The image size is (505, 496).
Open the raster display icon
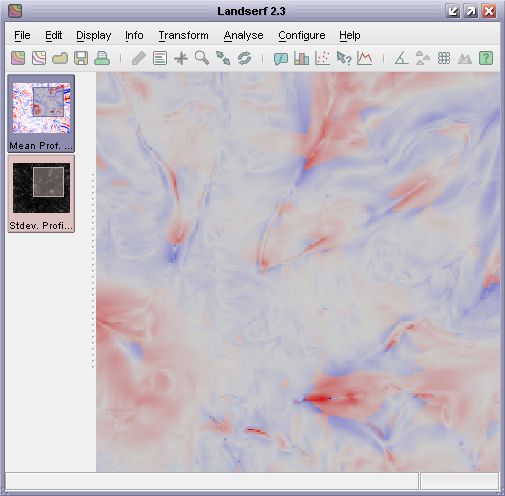(x=18, y=58)
